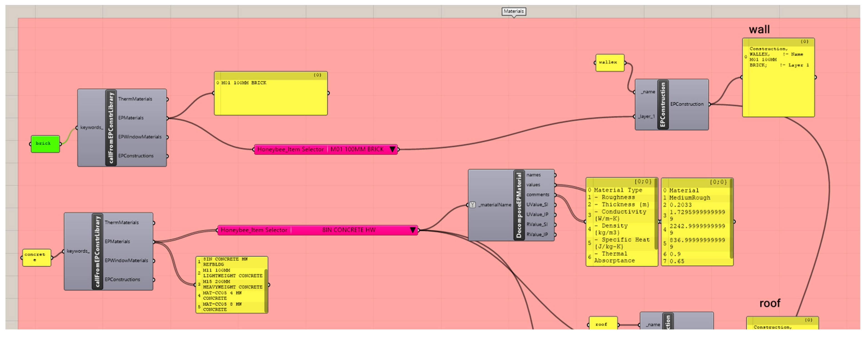This screenshot has width=868, height=337.
Task: Click the DecomposeEPMaterial component name bar
Action: [519, 205]
